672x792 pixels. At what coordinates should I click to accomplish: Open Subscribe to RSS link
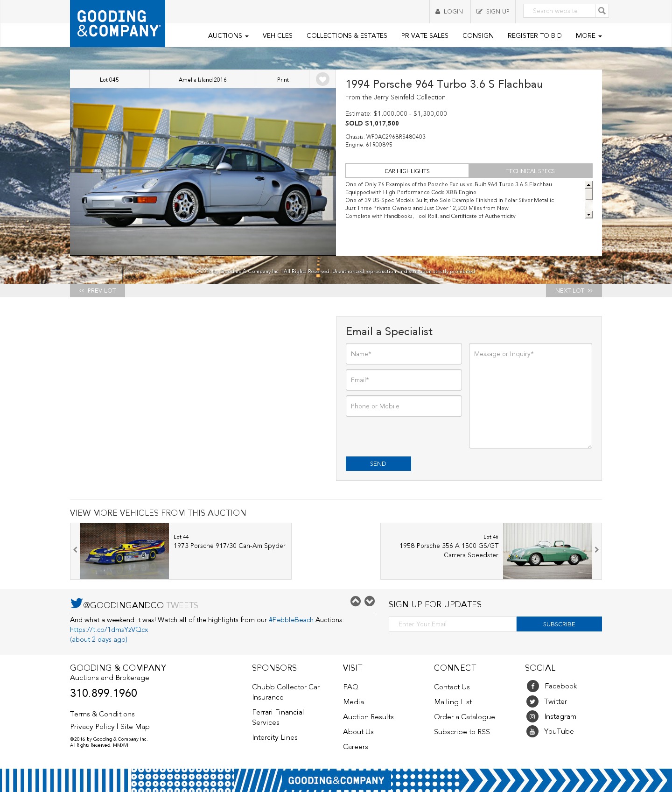462,732
